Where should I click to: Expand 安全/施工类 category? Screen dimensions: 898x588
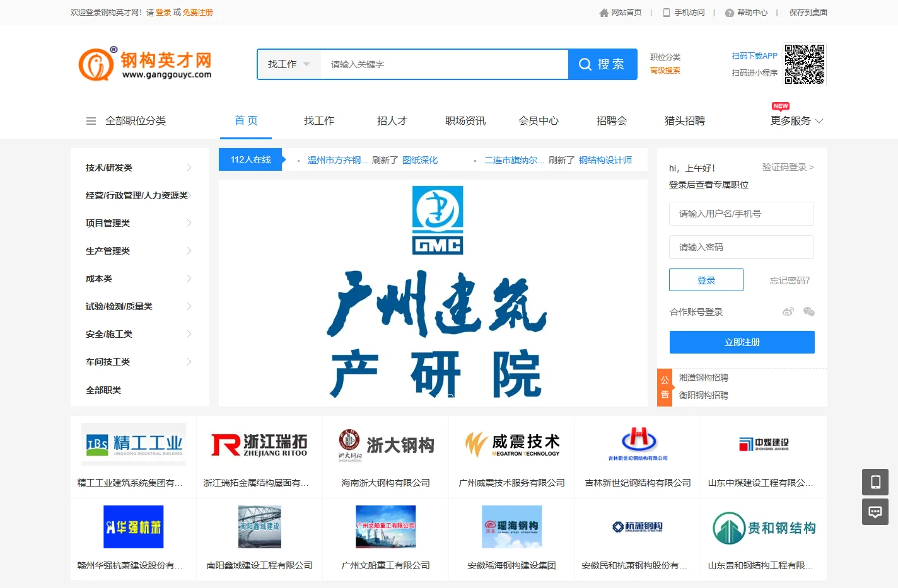(139, 334)
